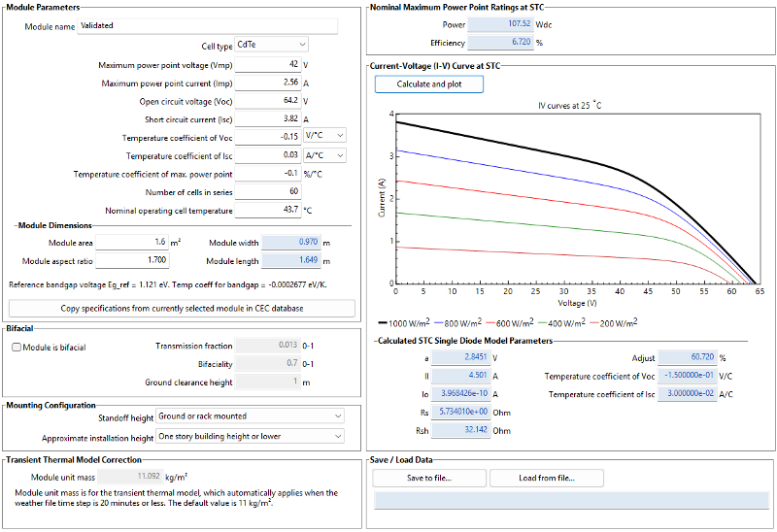The height and width of the screenshot is (532, 777).
Task: Select the Short circuit current input
Action: coord(267,118)
